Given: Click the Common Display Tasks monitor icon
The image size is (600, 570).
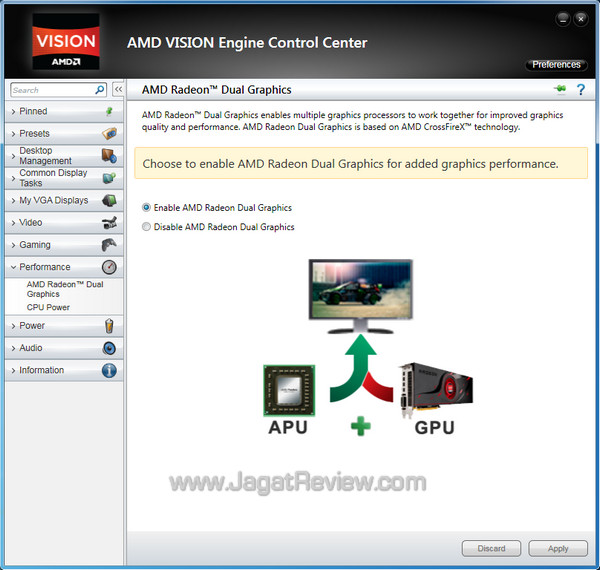Looking at the screenshot, I should pyautogui.click(x=109, y=178).
